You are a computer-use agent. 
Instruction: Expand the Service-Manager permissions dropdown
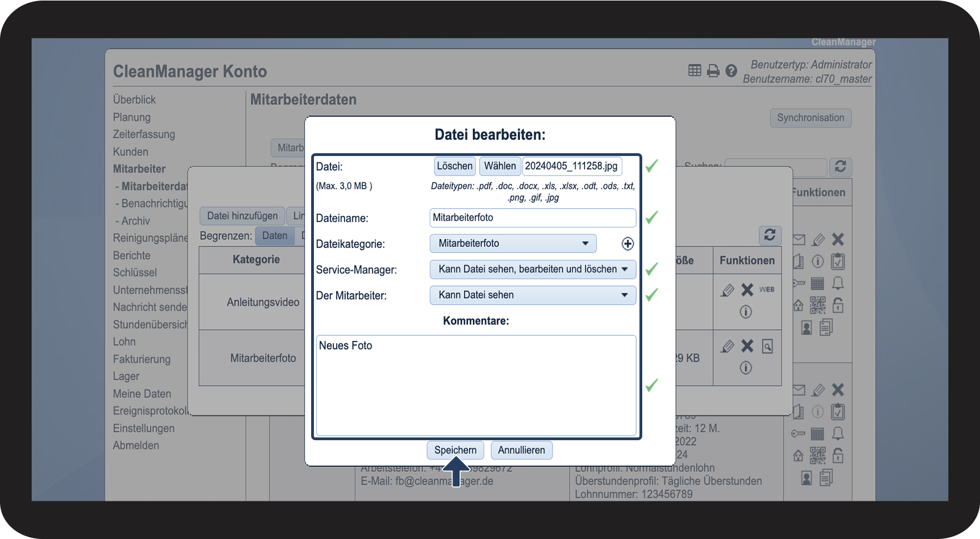[532, 269]
